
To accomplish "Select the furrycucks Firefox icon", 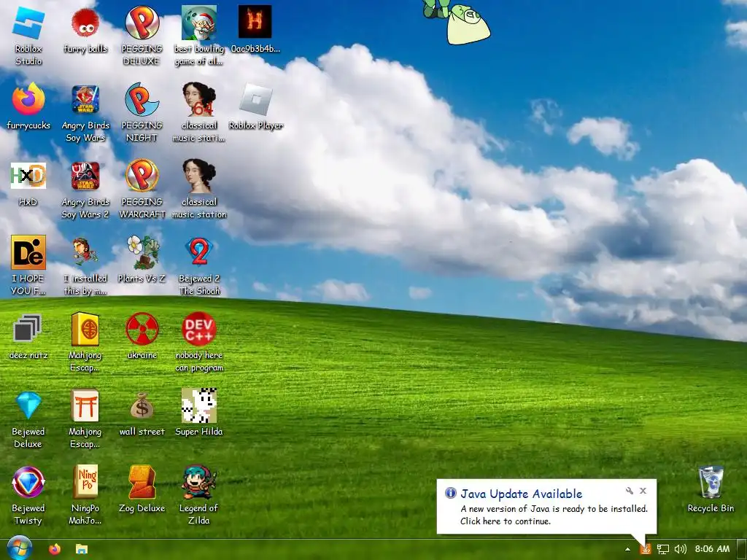I will (28, 106).
